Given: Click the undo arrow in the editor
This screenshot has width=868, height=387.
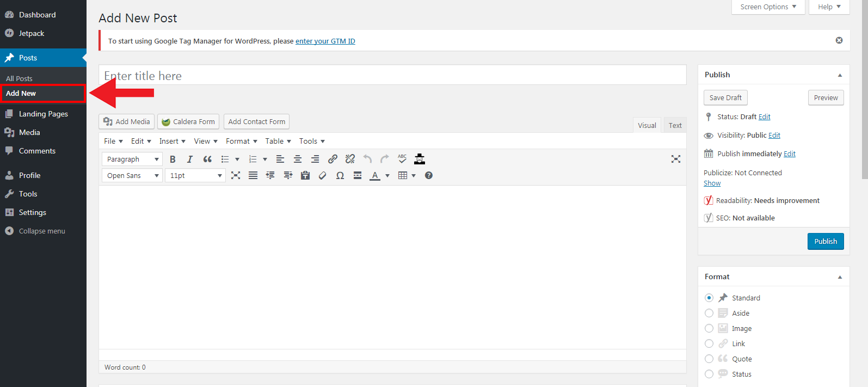Looking at the screenshot, I should point(367,159).
